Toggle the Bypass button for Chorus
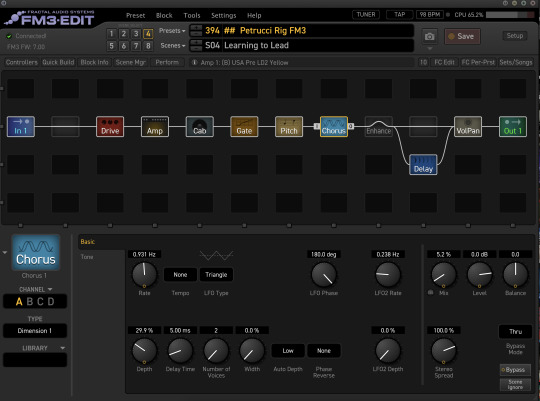Image resolution: width=540 pixels, height=401 pixels. [515, 370]
